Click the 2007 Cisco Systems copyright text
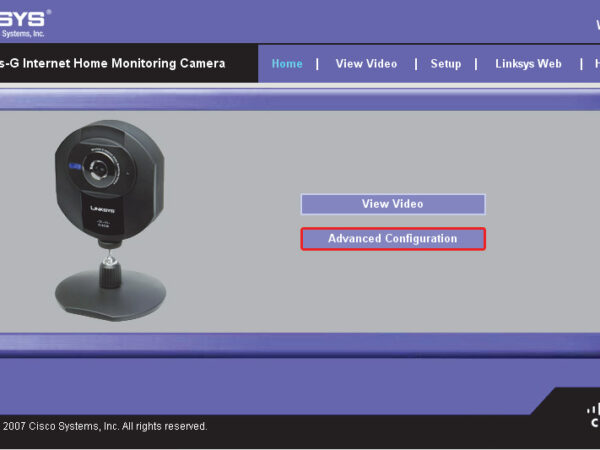 click(104, 426)
